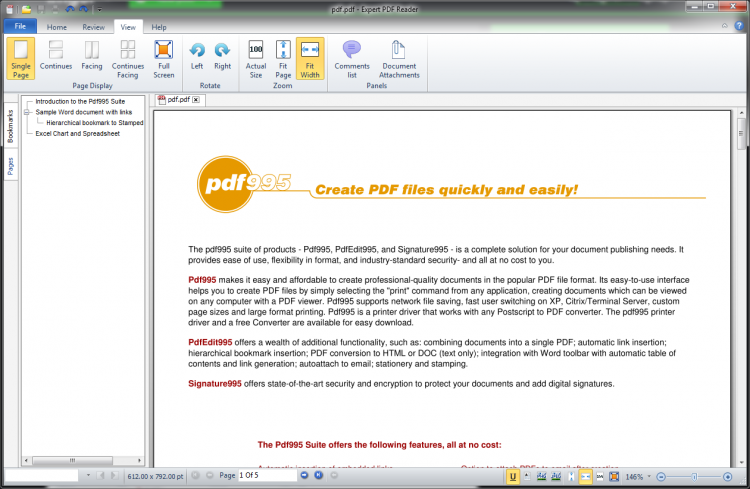
Task: Click the open folder icon in quick access toolbar
Action: tap(26, 9)
